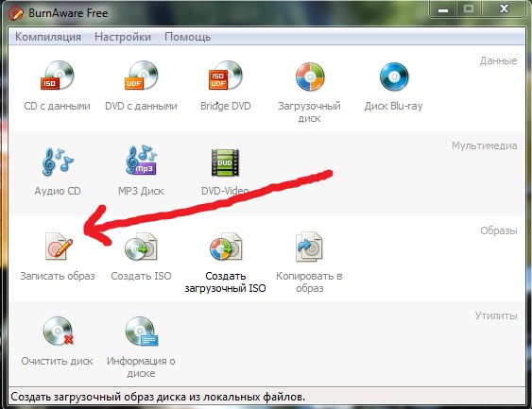Open the Загрузочный диск icon
The image size is (532, 409).
[309, 77]
